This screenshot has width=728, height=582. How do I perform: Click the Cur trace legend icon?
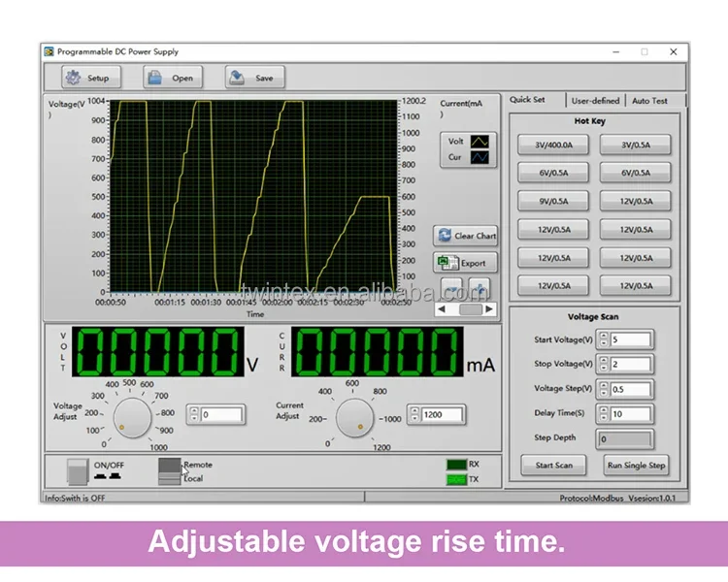(480, 157)
